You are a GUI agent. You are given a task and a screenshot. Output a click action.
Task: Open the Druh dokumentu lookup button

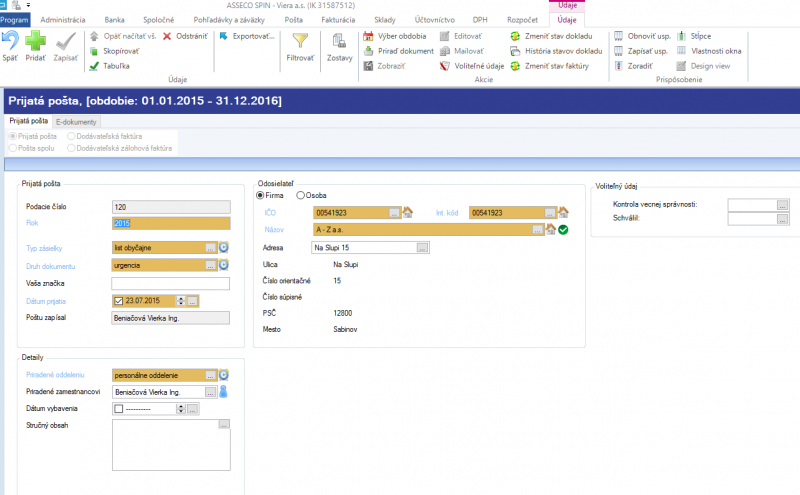(x=210, y=265)
